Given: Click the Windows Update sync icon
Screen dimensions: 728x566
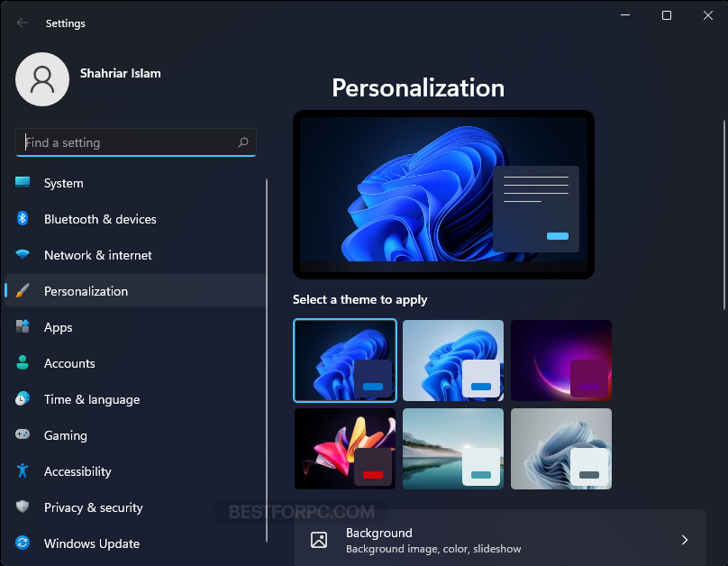Looking at the screenshot, I should [23, 543].
